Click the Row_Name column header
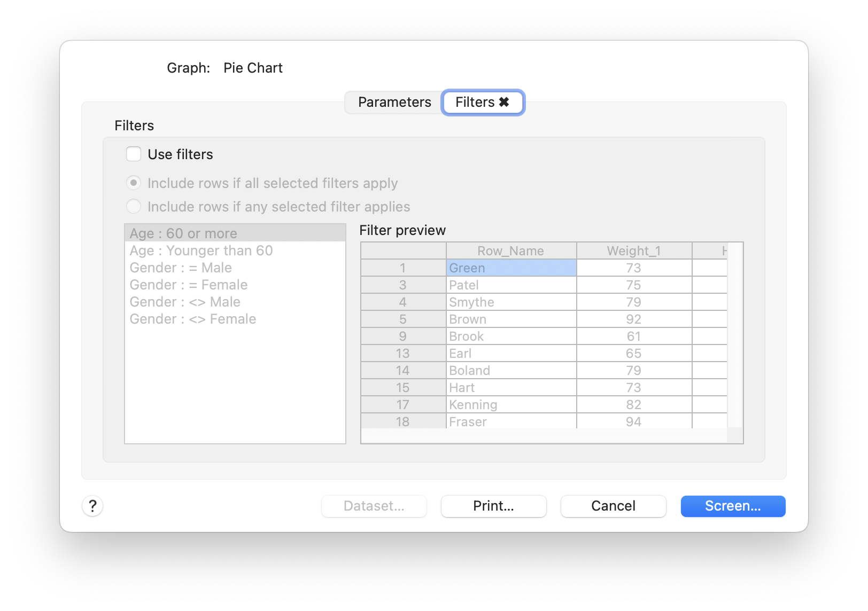This screenshot has width=868, height=611. pos(511,250)
